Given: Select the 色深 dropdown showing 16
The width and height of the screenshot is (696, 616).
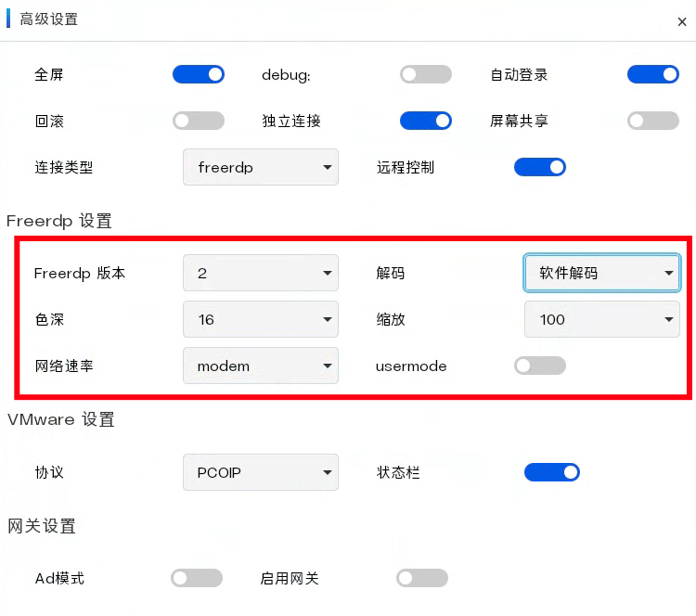Looking at the screenshot, I should [261, 319].
